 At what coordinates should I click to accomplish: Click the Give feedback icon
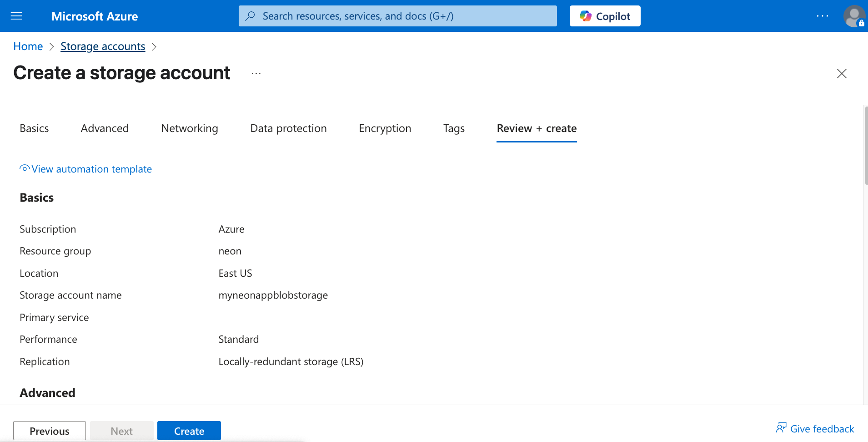tap(781, 427)
